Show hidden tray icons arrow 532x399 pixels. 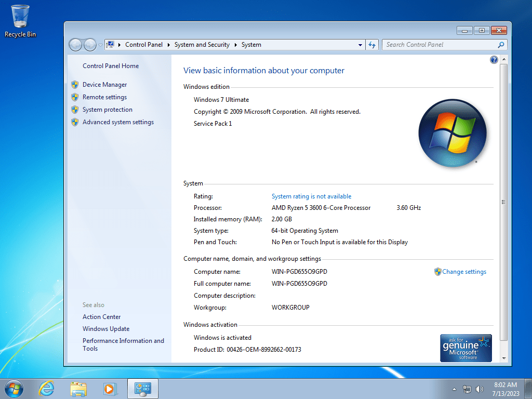point(454,389)
